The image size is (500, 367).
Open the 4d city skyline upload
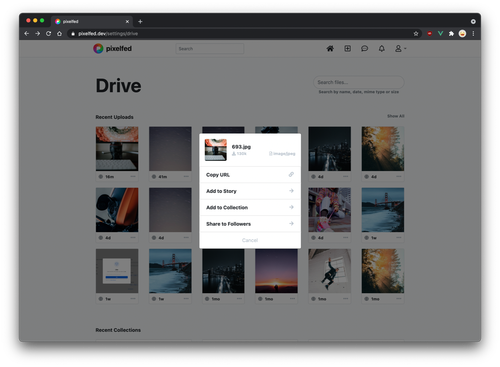pyautogui.click(x=330, y=149)
